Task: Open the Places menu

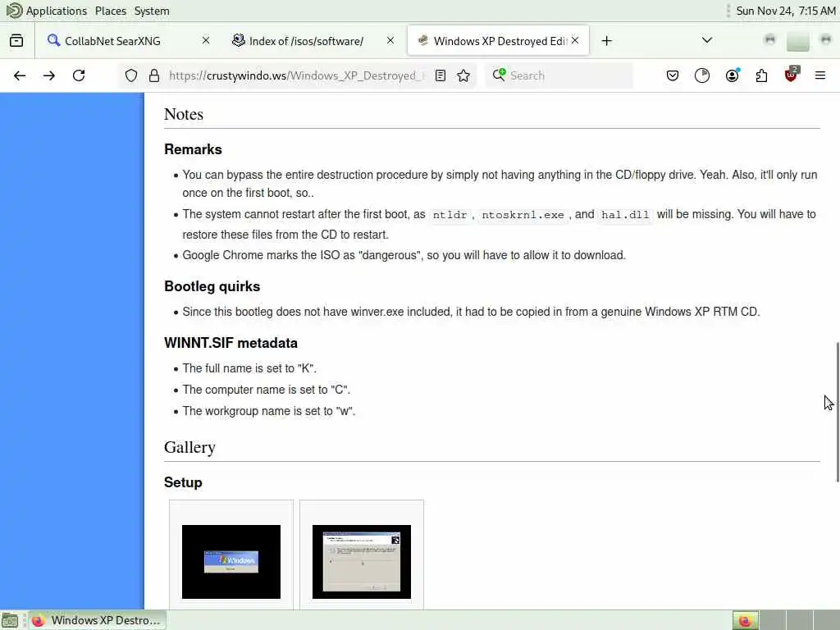Action: [111, 11]
